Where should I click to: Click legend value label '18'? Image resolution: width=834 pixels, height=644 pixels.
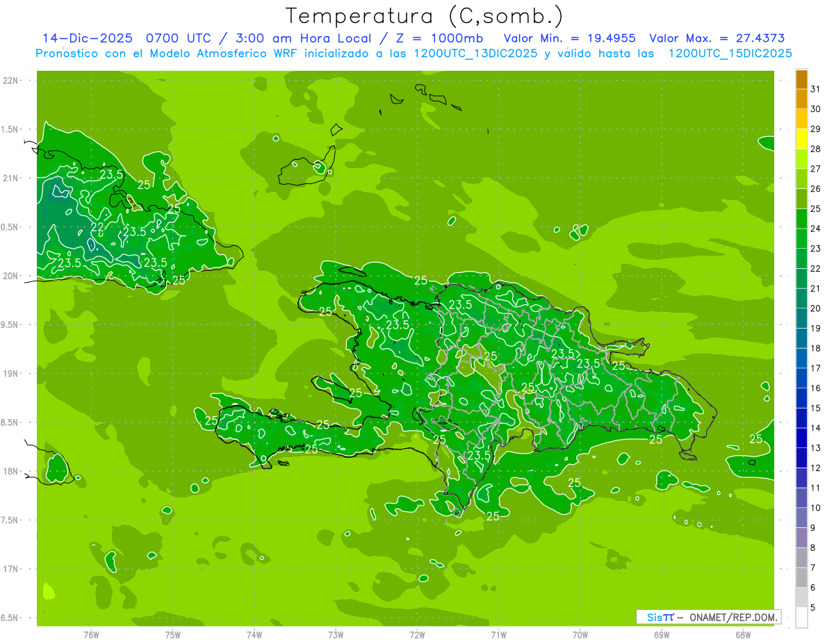click(816, 348)
